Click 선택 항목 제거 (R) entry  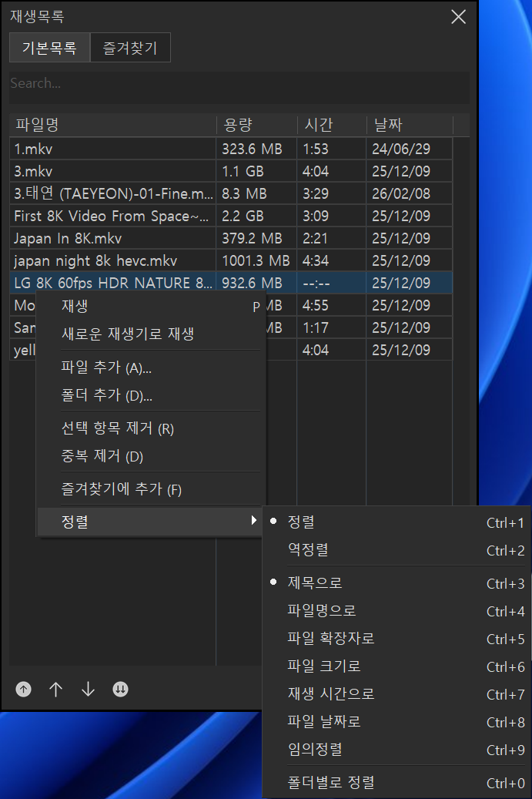[x=117, y=428]
